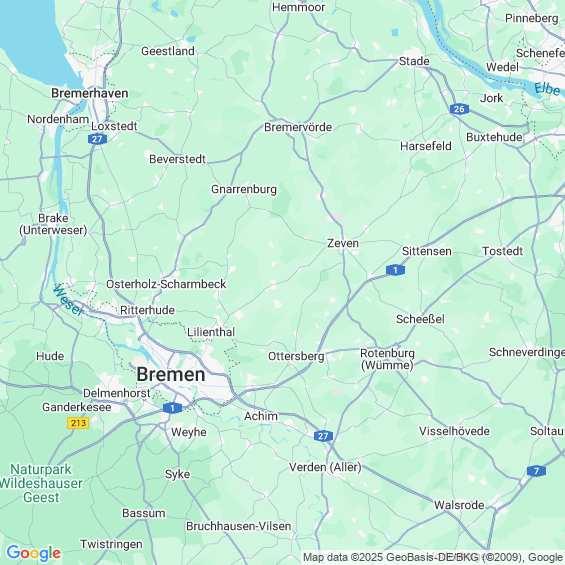This screenshot has width=565, height=565.
Task: Click the A27 highway shield near Loxstedt
Action: (x=97, y=139)
